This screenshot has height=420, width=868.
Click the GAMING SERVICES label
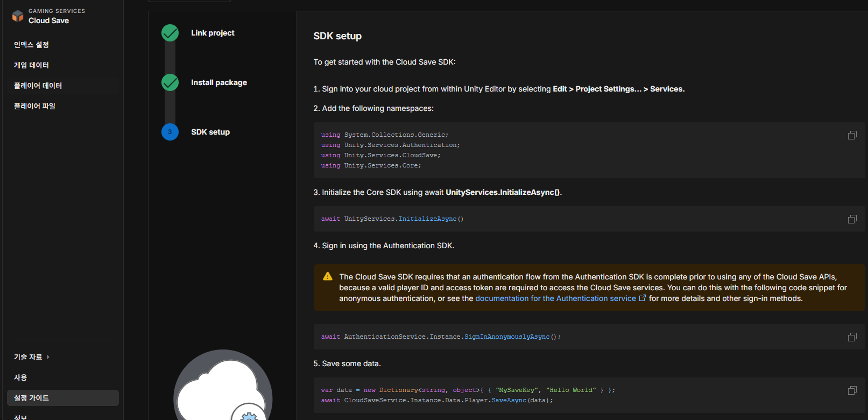(57, 11)
